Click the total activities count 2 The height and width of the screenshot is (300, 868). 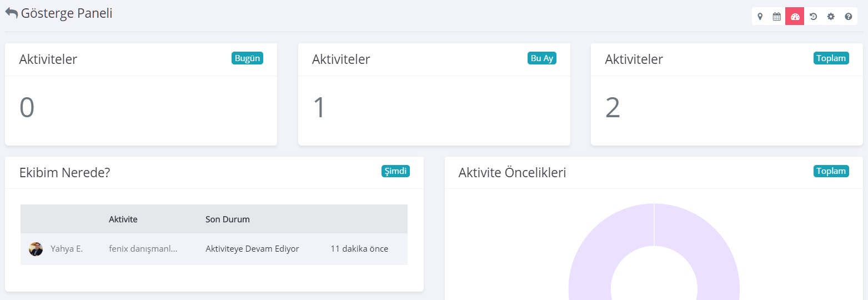[x=612, y=108]
